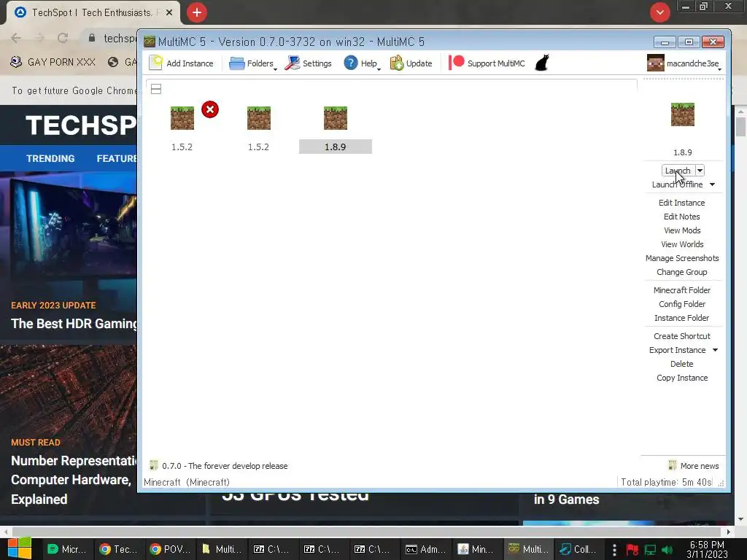
Task: Click Delete instance
Action: point(682,364)
